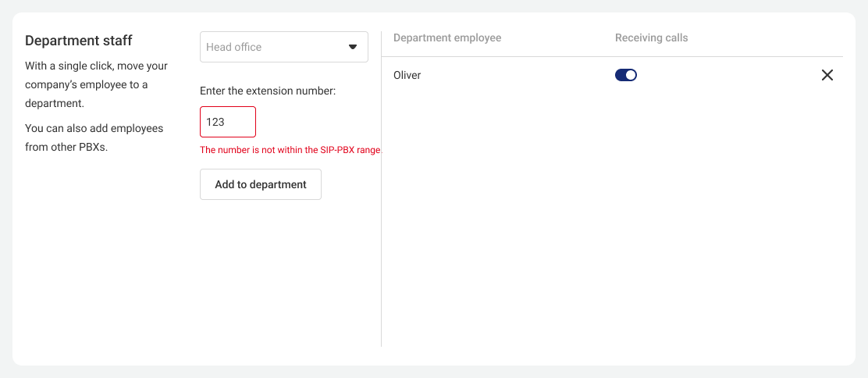Sort by Department employee column header
868x378 pixels.
(x=447, y=37)
